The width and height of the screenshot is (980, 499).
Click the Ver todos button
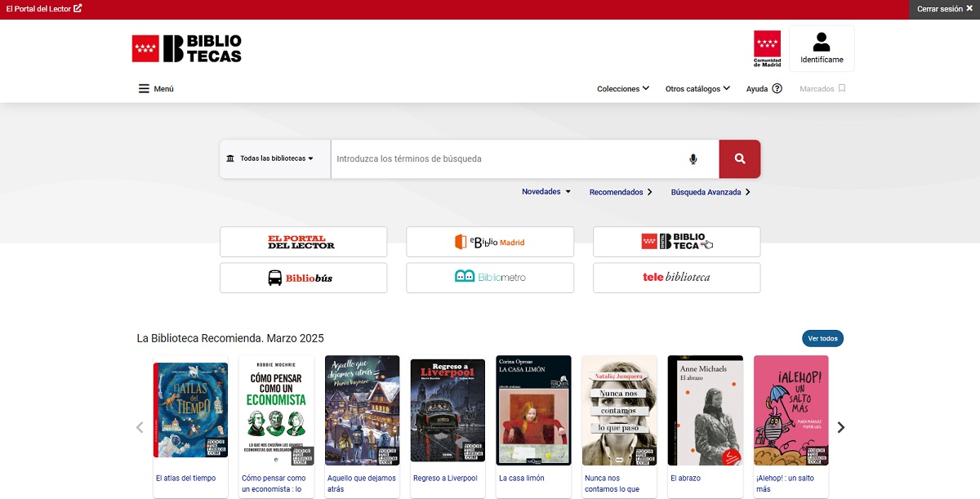(822, 338)
